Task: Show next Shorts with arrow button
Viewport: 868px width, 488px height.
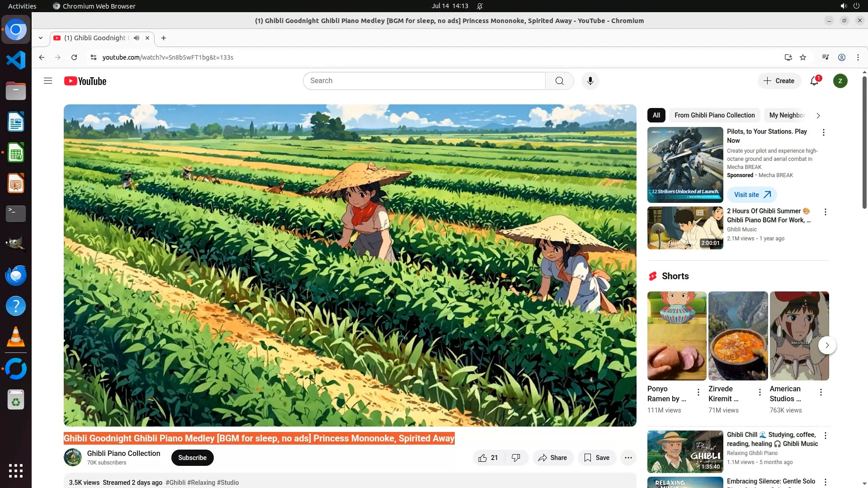Action: click(827, 345)
